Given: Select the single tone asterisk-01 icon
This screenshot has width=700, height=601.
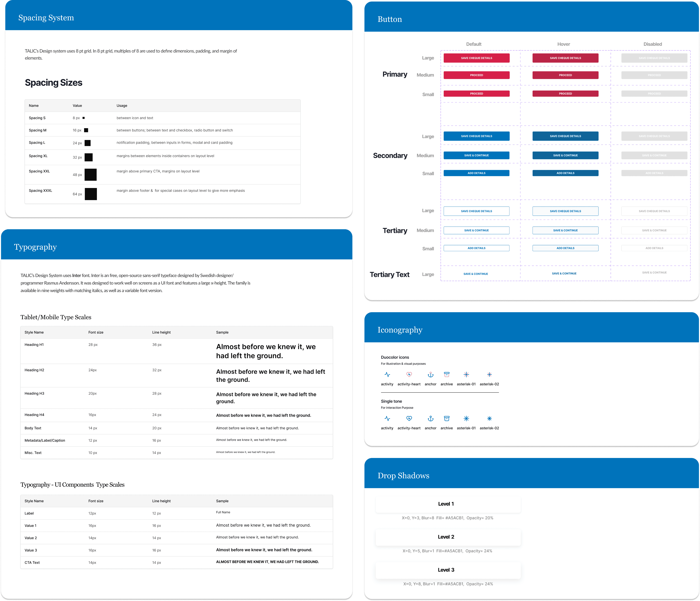Looking at the screenshot, I should [x=466, y=418].
